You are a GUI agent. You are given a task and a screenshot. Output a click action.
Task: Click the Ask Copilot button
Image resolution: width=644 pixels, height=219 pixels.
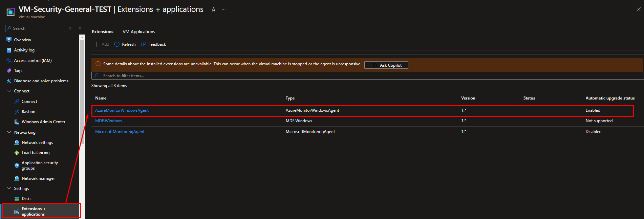point(386,65)
